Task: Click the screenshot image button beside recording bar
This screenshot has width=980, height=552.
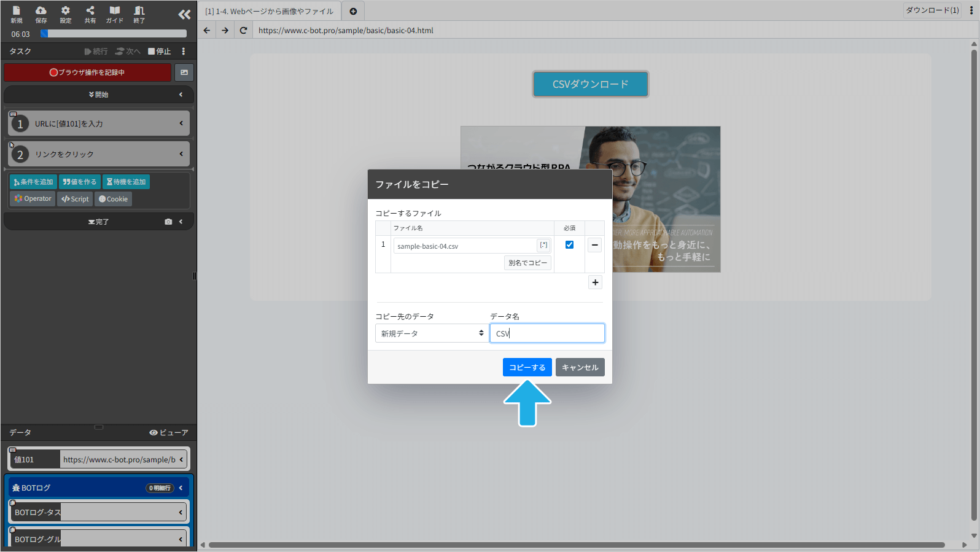Action: pyautogui.click(x=184, y=72)
